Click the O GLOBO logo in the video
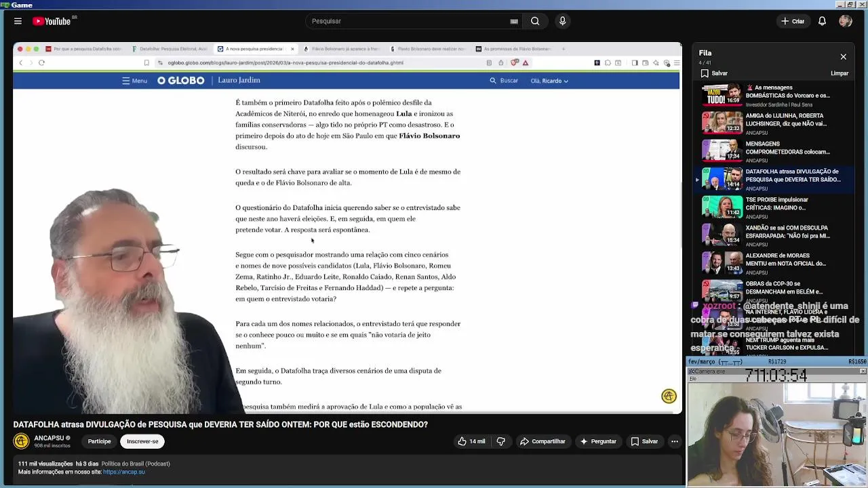Image resolution: width=868 pixels, height=488 pixels. [x=180, y=81]
